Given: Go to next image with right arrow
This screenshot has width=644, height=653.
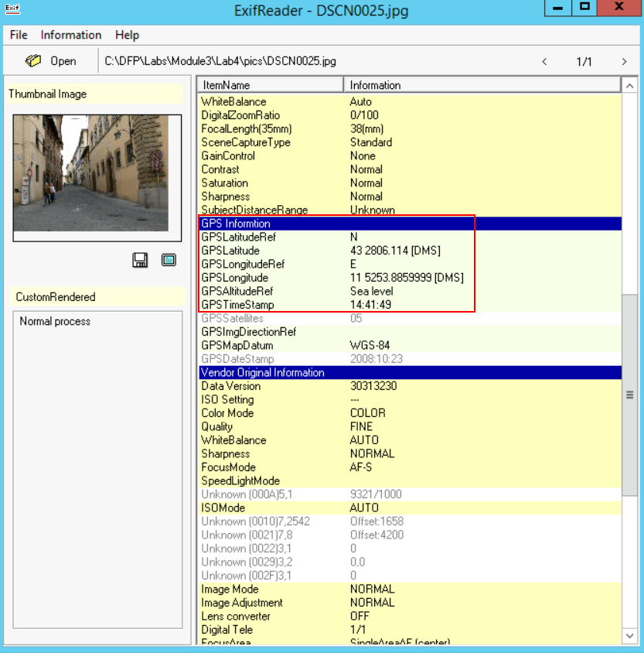Looking at the screenshot, I should [x=624, y=62].
